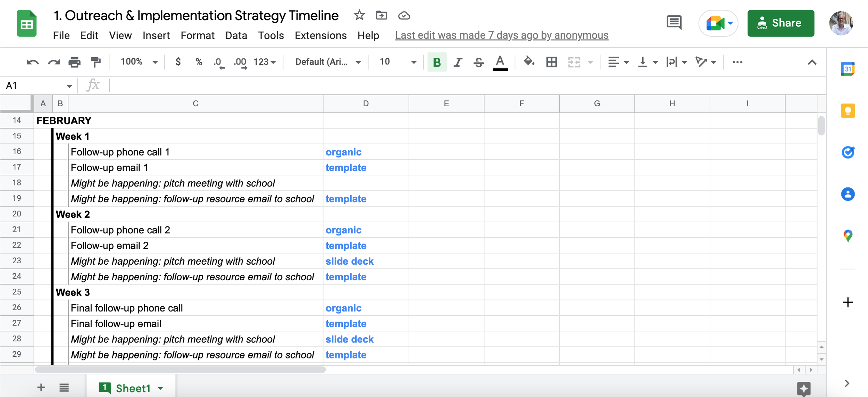Open comment history icon
This screenshot has height=397, width=868.
click(674, 23)
